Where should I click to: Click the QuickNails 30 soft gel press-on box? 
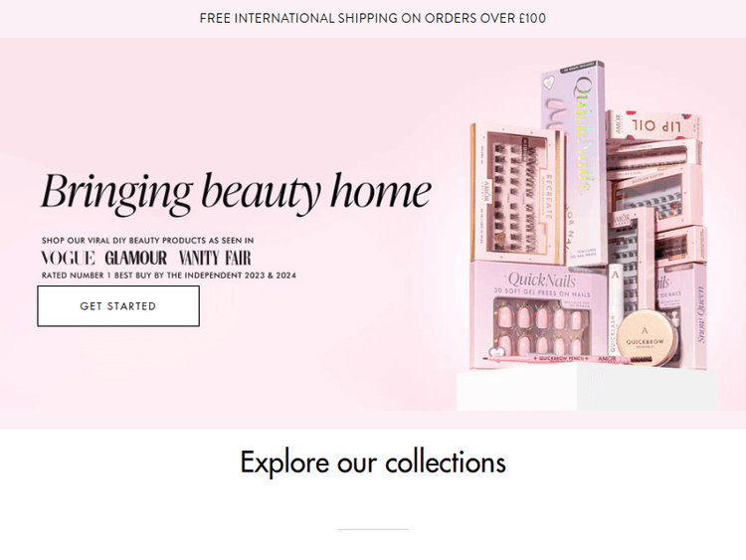coord(538,314)
